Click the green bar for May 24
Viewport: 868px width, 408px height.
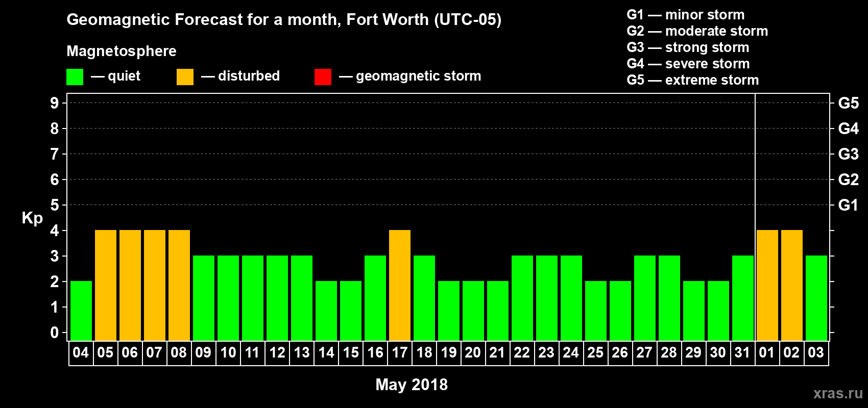tap(571, 298)
